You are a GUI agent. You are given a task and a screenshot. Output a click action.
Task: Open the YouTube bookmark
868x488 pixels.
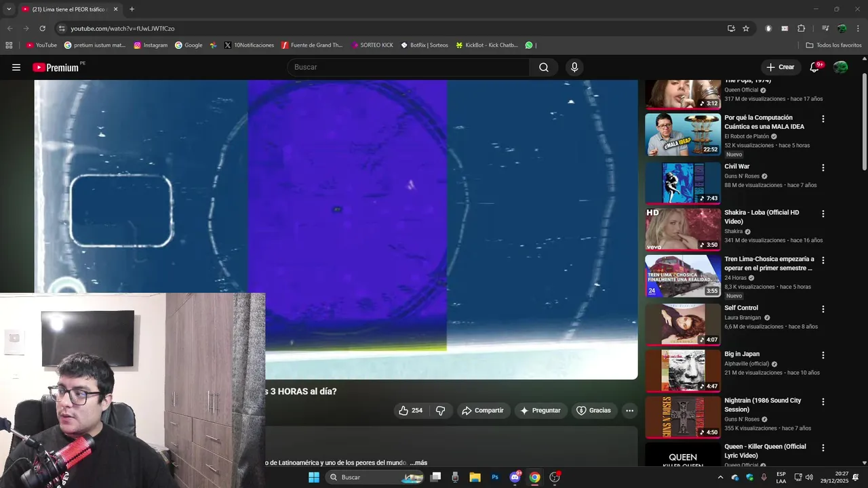coord(41,45)
